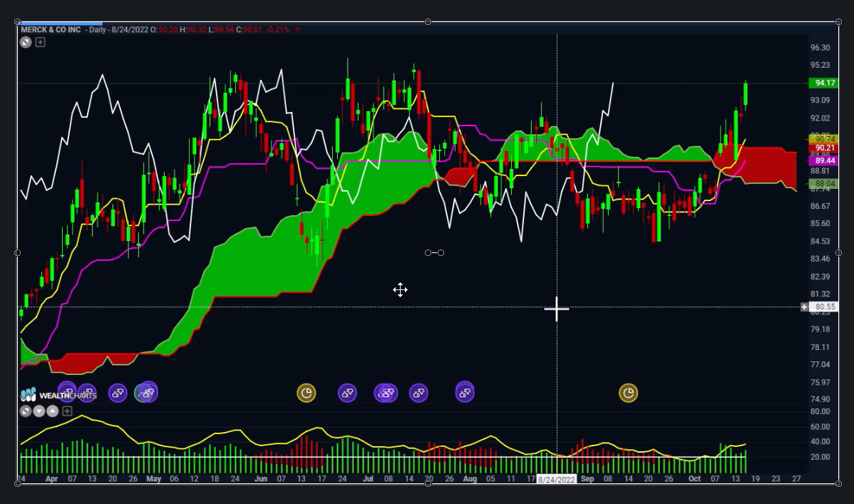Open the analyst rating marker above Apr 13
This screenshot has height=504, width=854.
tap(87, 392)
